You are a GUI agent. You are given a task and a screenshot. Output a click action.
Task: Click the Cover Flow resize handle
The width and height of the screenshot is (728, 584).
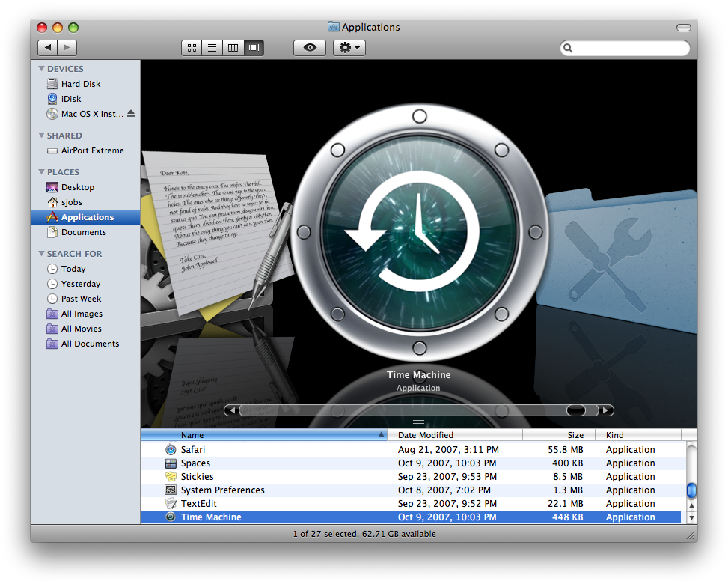coord(419,422)
